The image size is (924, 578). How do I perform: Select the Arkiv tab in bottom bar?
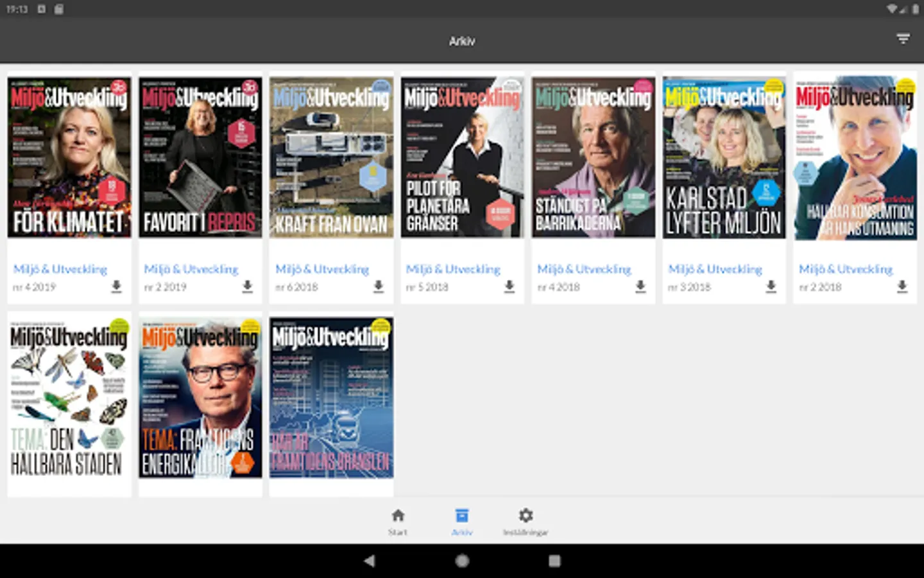tap(462, 521)
